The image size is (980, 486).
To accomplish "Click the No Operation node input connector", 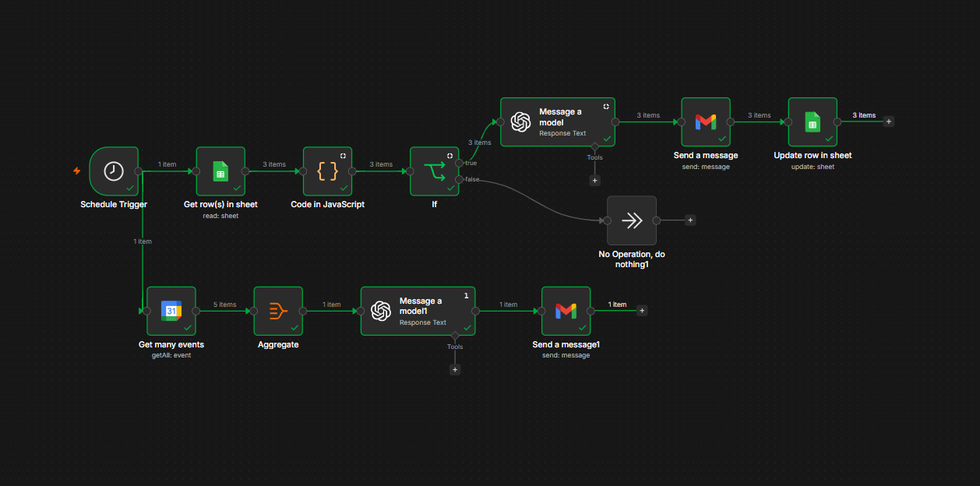I will click(x=608, y=220).
